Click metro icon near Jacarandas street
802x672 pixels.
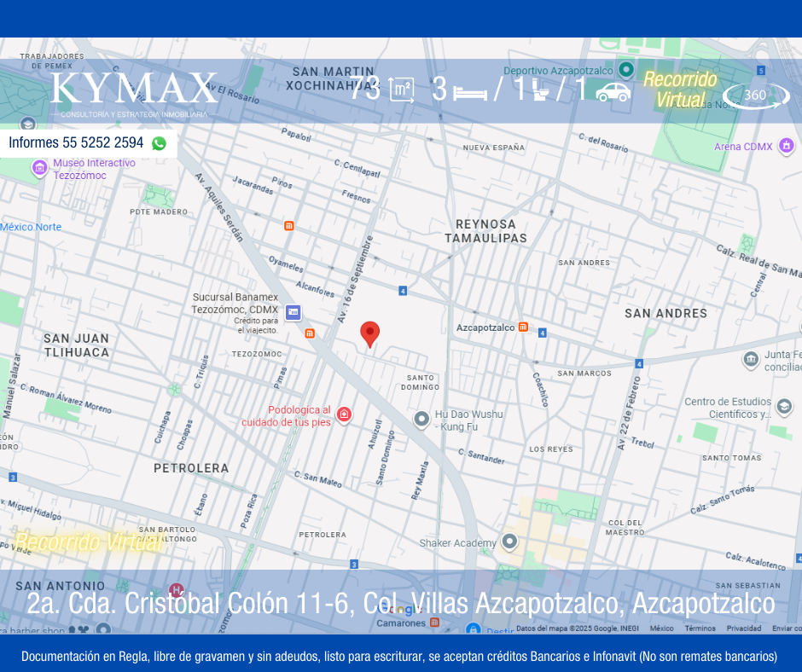coord(289,225)
